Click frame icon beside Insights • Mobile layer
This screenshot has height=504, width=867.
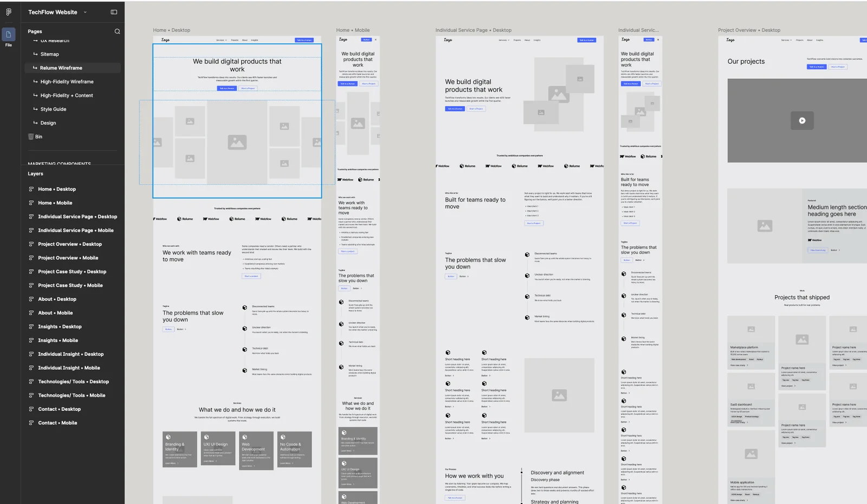31,341
